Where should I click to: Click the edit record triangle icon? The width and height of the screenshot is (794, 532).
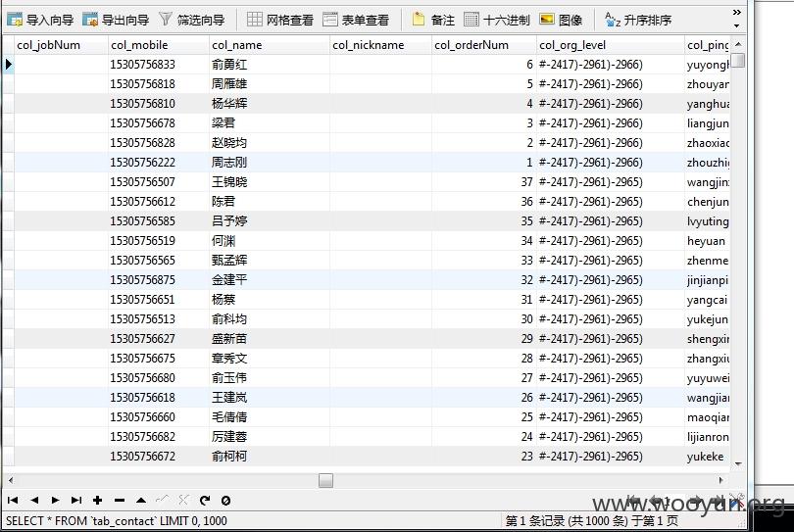[141, 500]
